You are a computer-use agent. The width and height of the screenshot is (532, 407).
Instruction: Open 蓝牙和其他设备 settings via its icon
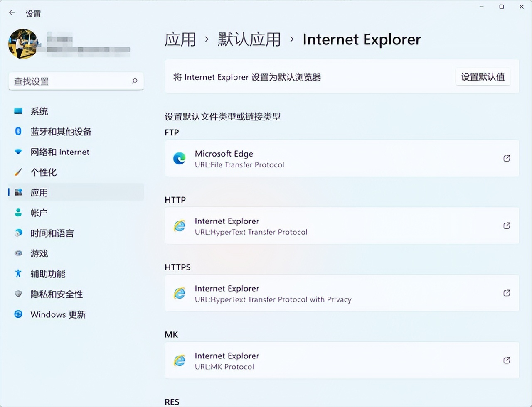click(18, 131)
